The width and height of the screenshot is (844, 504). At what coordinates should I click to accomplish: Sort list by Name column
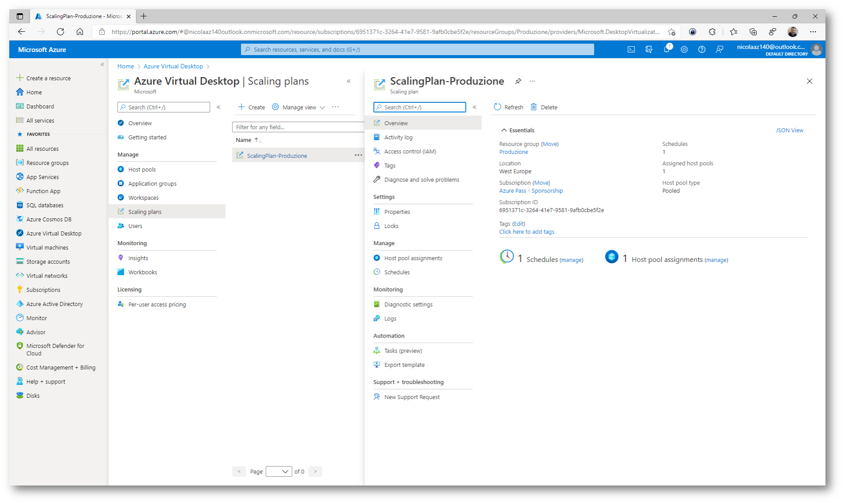[x=248, y=140]
